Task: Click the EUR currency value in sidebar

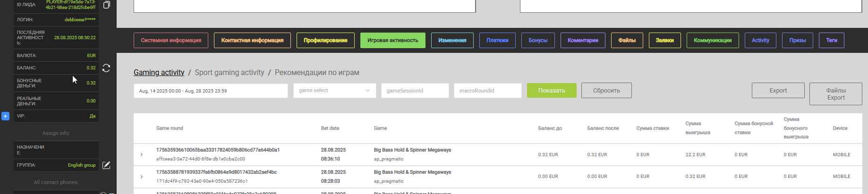Action: click(91, 56)
